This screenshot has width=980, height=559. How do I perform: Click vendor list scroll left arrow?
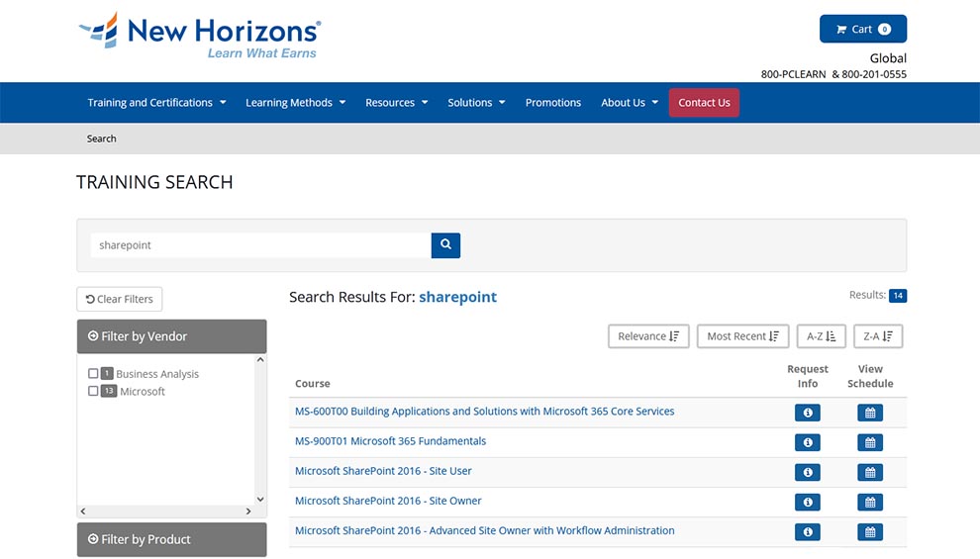coord(83,511)
